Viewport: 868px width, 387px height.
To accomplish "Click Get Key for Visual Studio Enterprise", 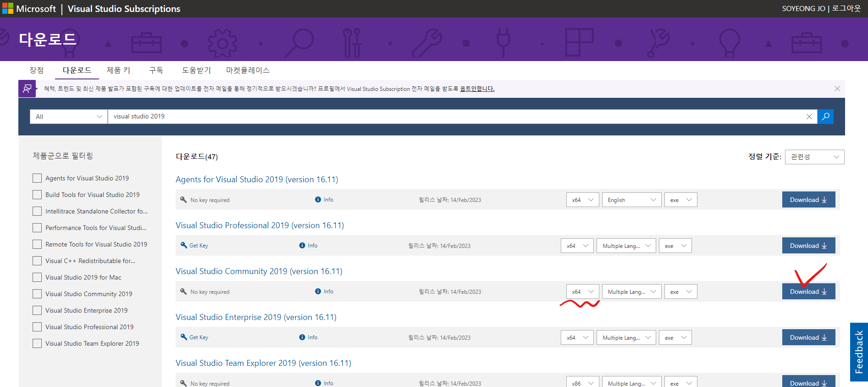I will coord(199,337).
